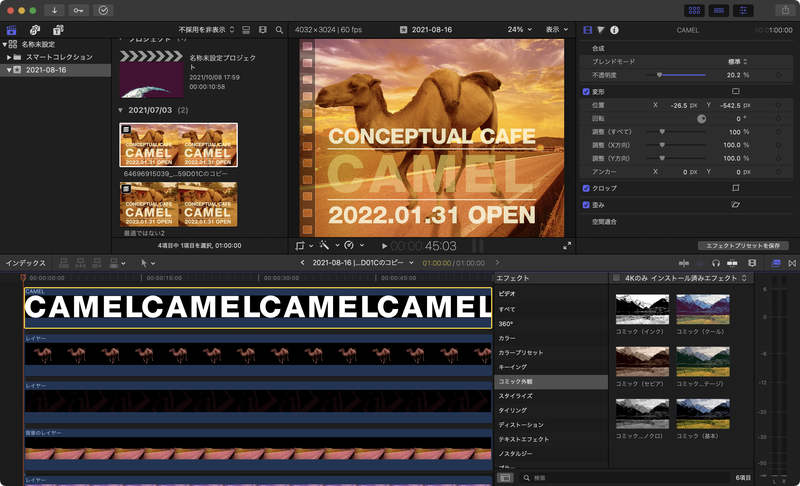Screen dimensions: 800x486
Task: Click the crop on-screen controls icon
Action: point(735,188)
